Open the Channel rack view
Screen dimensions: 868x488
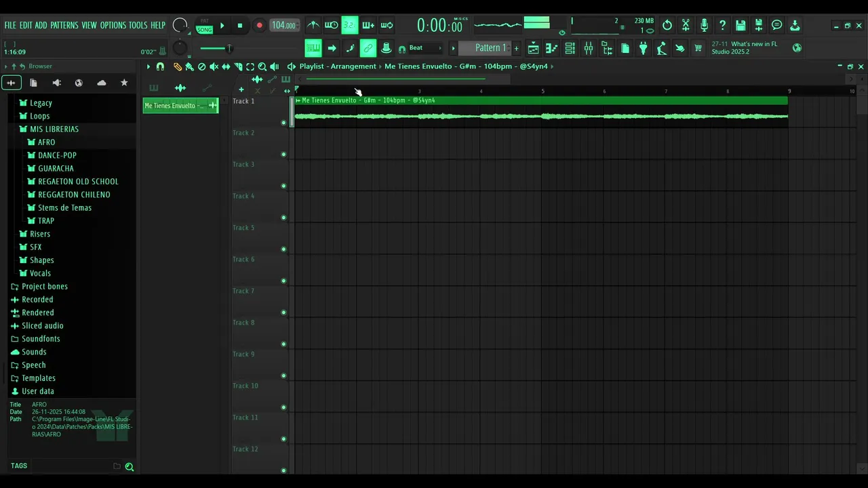click(570, 48)
